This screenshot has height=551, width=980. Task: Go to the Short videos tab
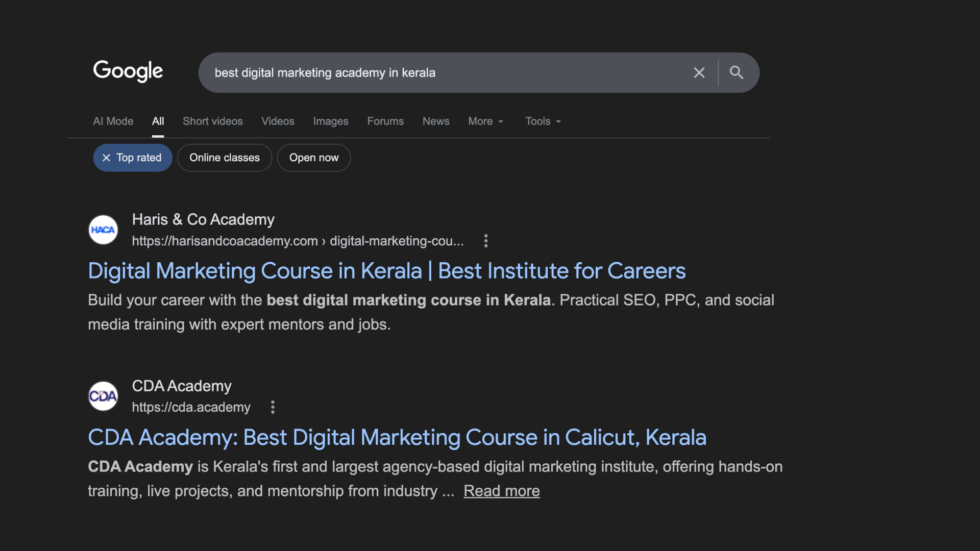(212, 121)
